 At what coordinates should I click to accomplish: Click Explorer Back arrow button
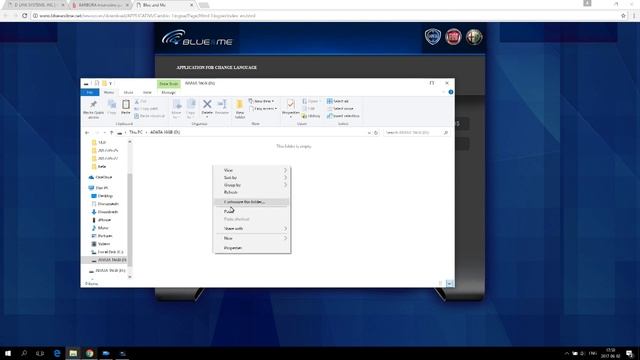point(87,133)
